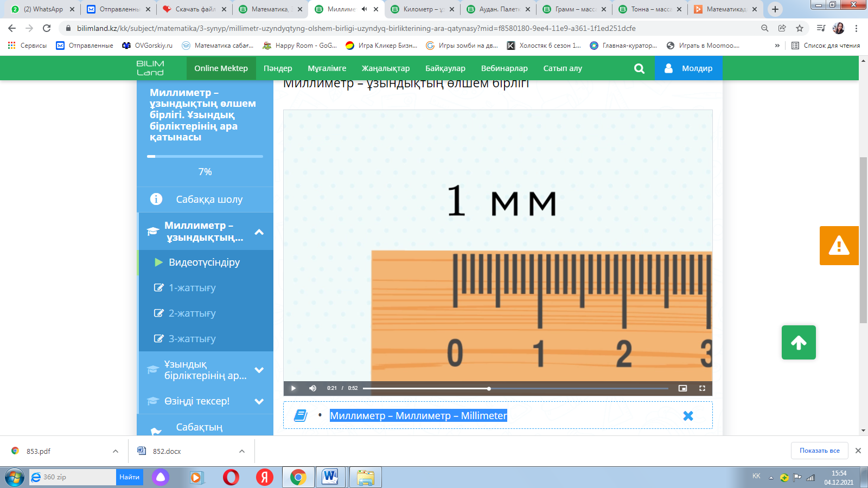Open the Мұғалімге menu
Image resolution: width=868 pixels, height=488 pixels.
click(327, 68)
